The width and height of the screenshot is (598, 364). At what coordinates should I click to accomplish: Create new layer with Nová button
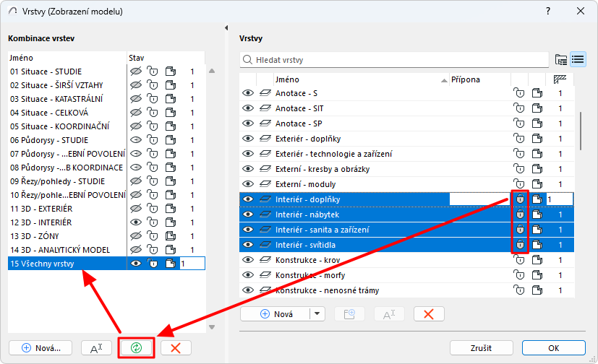pos(276,314)
